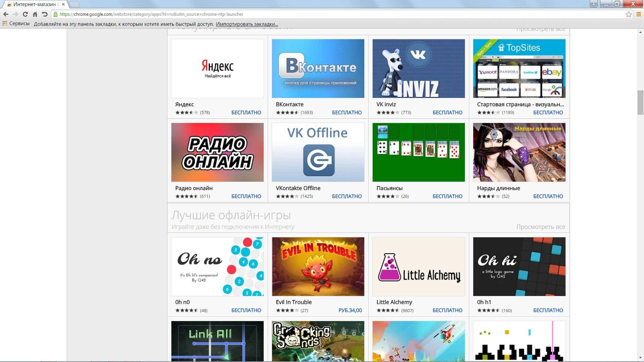The width and height of the screenshot is (644, 362).
Task: Click БЕСПЛАТНО button for Яндекс
Action: (x=246, y=113)
